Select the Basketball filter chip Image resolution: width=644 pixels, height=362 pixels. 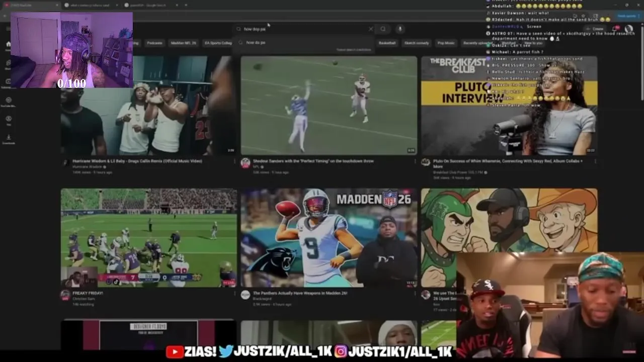pos(387,43)
